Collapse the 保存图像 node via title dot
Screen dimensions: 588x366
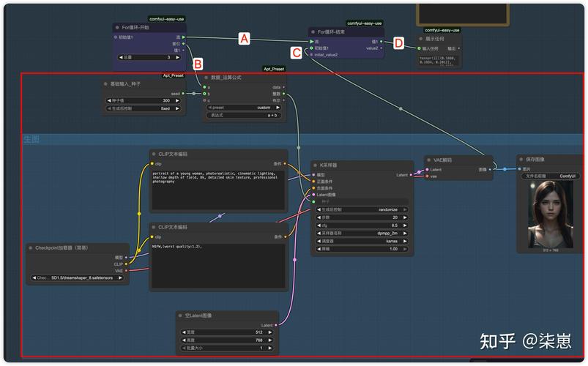(x=521, y=160)
